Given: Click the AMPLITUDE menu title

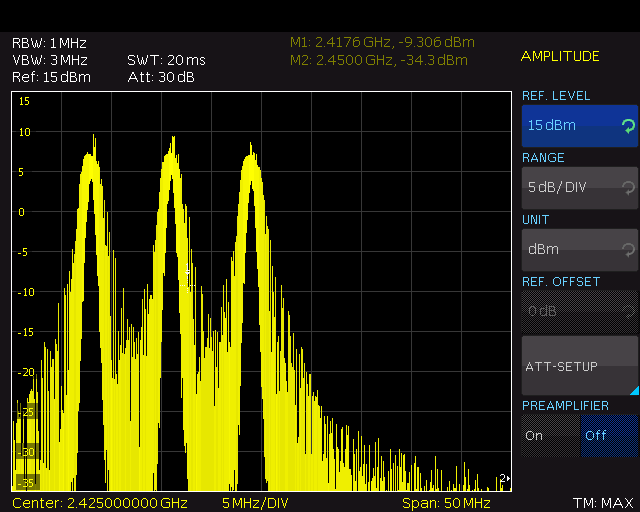Looking at the screenshot, I should [x=560, y=56].
